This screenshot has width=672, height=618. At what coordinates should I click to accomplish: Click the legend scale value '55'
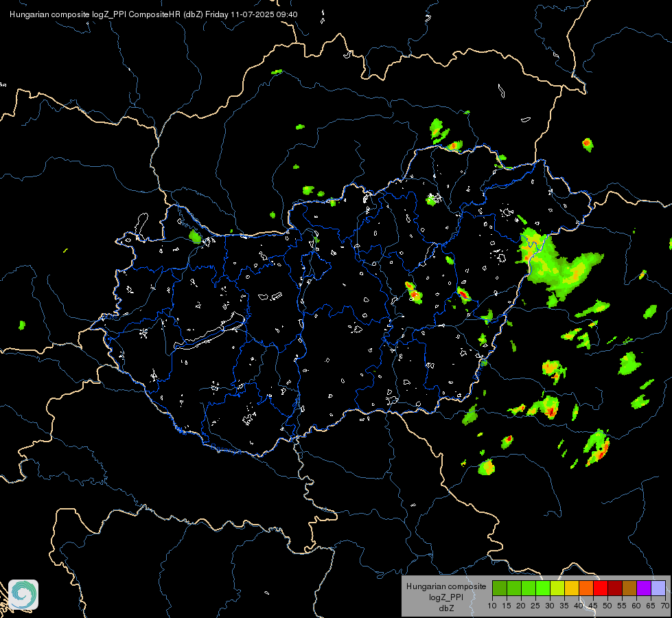pos(622,606)
